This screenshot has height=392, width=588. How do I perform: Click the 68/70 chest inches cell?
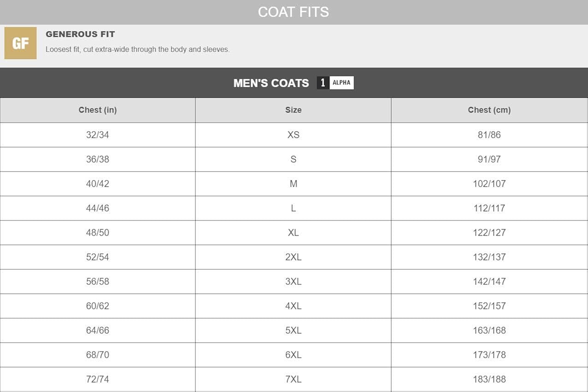[x=98, y=355]
